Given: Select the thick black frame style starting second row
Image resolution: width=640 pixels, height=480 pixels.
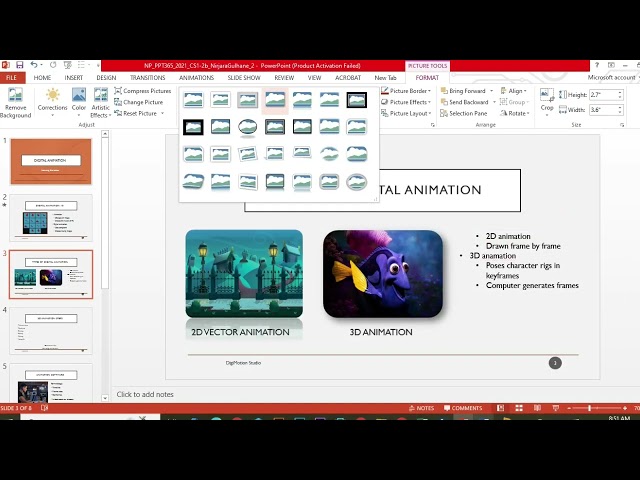Looking at the screenshot, I should click(x=193, y=127).
